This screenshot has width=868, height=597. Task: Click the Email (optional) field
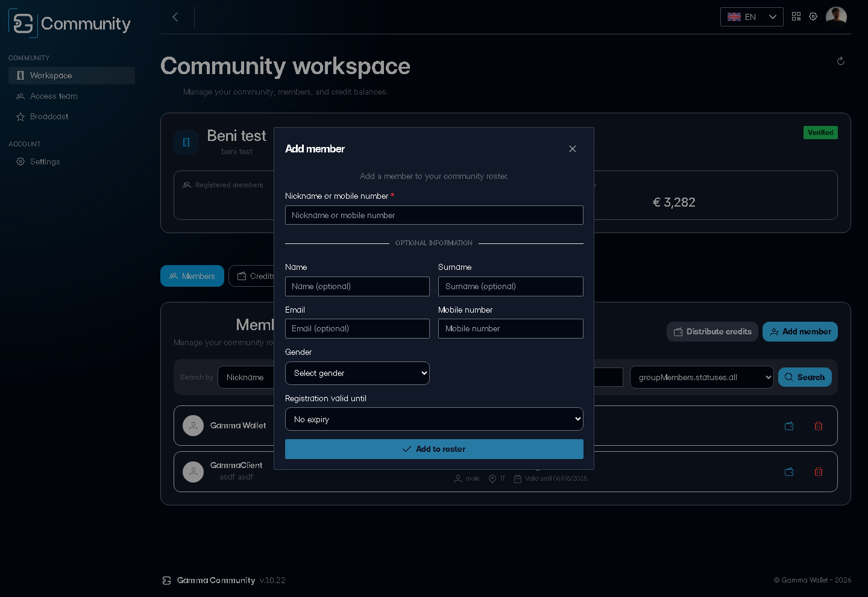click(357, 328)
